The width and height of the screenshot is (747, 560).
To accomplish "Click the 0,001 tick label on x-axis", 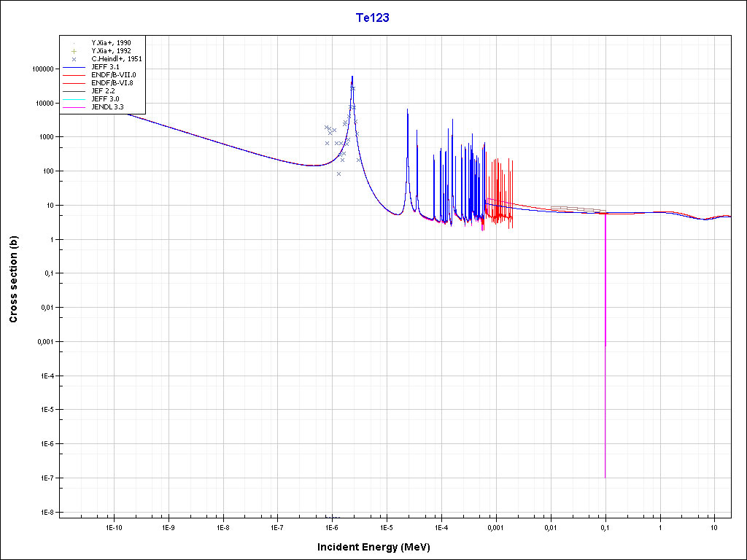I will pos(495,527).
